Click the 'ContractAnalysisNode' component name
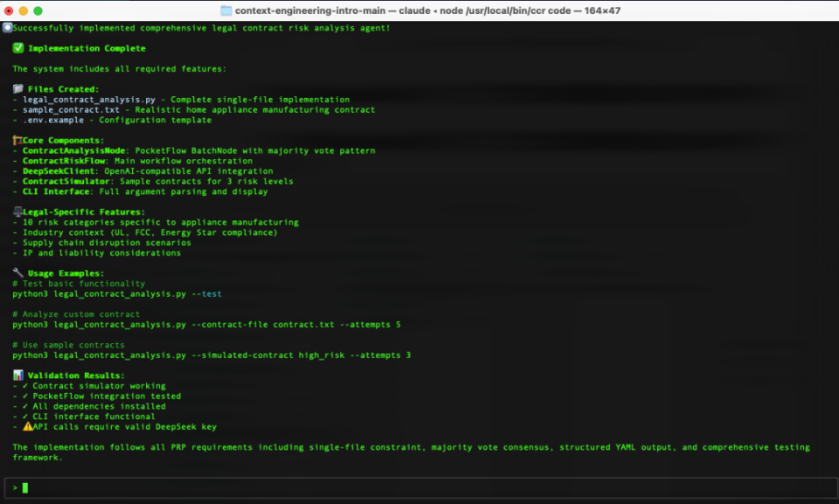 (x=73, y=150)
